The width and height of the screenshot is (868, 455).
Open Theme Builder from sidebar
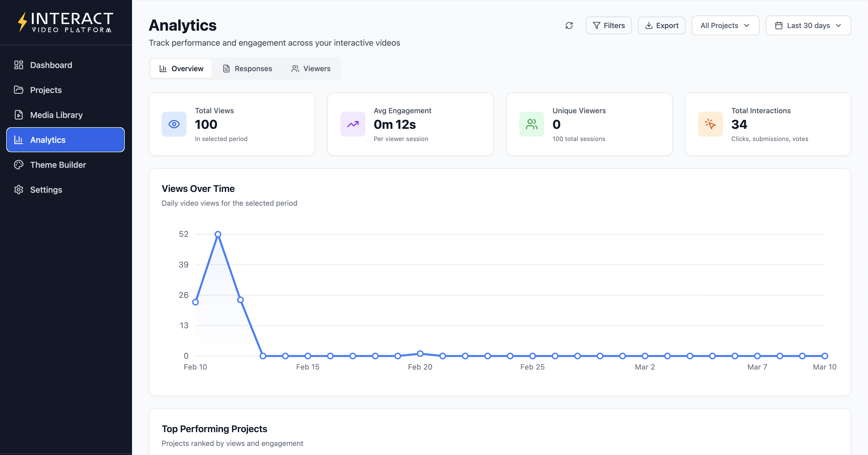tap(58, 165)
